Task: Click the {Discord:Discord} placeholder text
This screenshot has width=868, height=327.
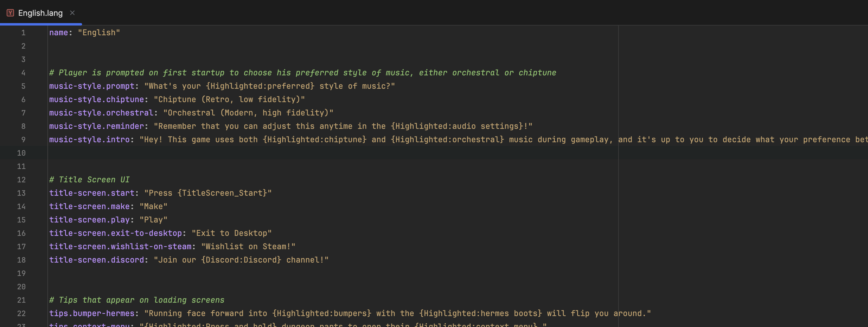Action: tap(241, 260)
